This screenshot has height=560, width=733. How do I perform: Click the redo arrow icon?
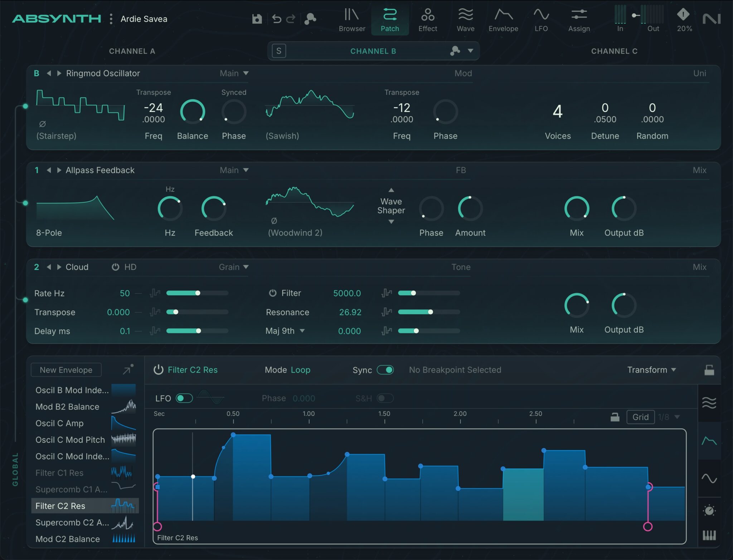[291, 19]
